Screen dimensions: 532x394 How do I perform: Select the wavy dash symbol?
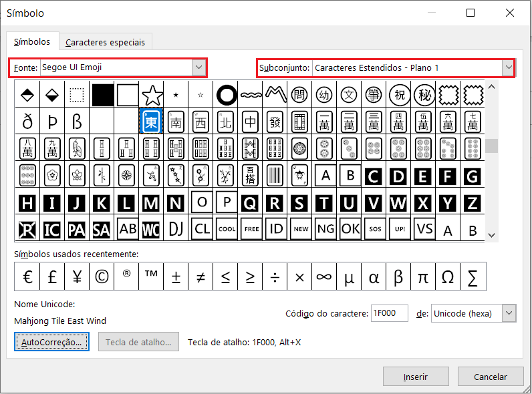tap(251, 95)
